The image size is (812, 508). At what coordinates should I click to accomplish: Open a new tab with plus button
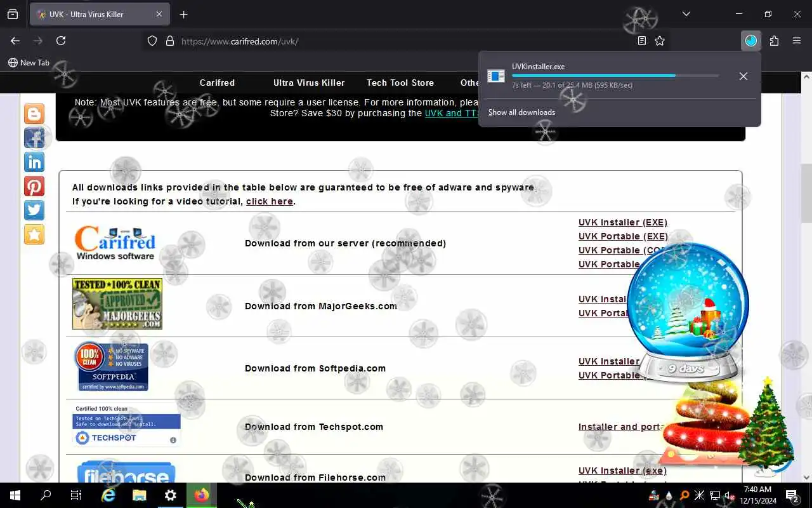[183, 14]
